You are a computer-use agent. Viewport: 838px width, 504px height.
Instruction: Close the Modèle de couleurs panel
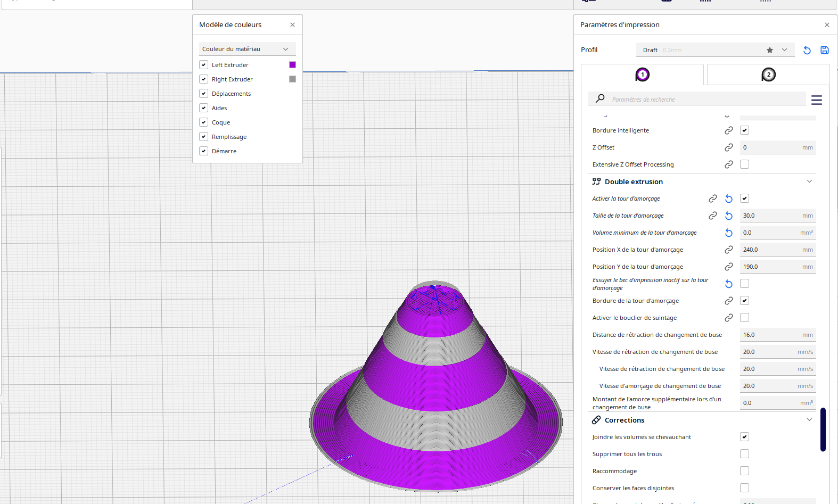(x=292, y=25)
